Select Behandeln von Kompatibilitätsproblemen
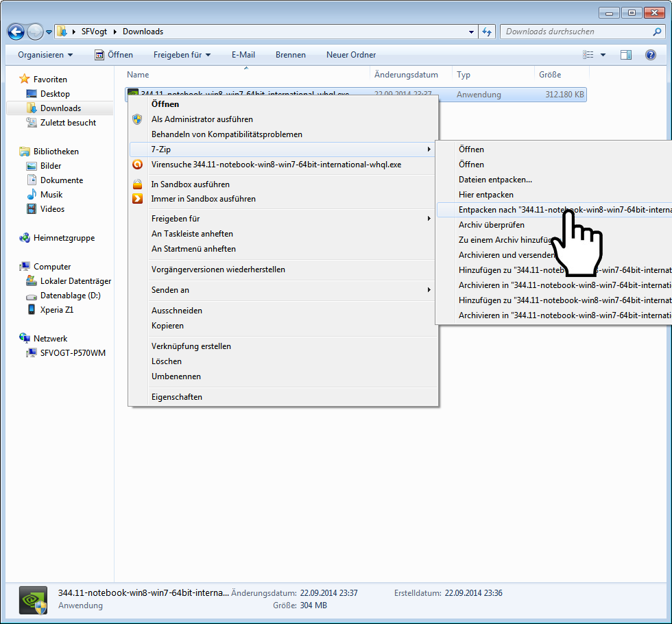 [283, 134]
